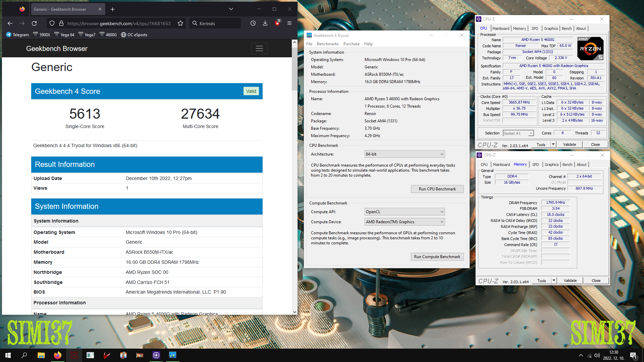644x362 pixels.
Task: Select Graphics tab in bottom CPU-Z window
Action: (x=551, y=165)
